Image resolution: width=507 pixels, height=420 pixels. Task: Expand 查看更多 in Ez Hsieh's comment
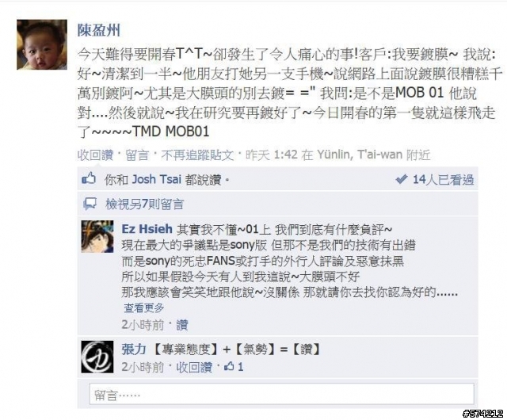pos(144,307)
